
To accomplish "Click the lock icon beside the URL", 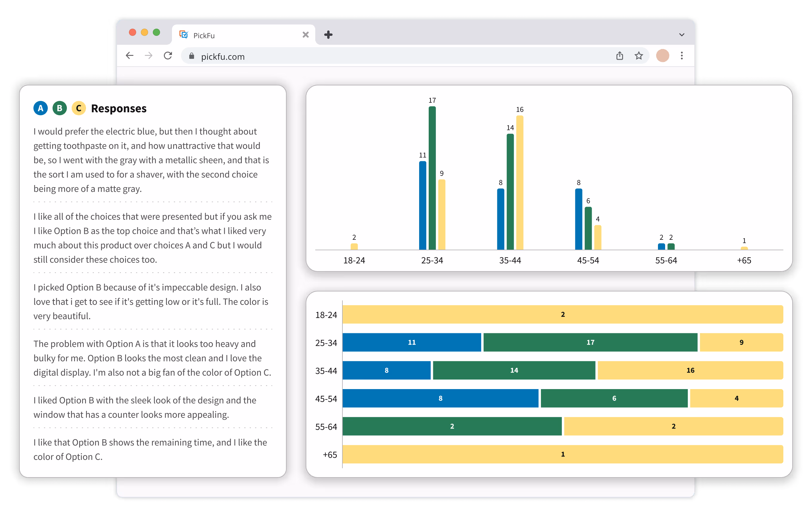I will tap(192, 56).
